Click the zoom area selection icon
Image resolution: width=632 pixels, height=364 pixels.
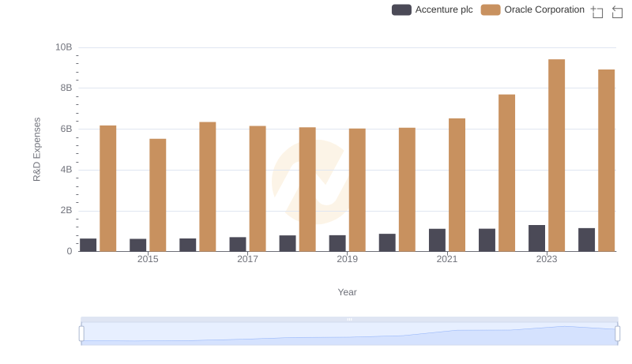(x=597, y=12)
